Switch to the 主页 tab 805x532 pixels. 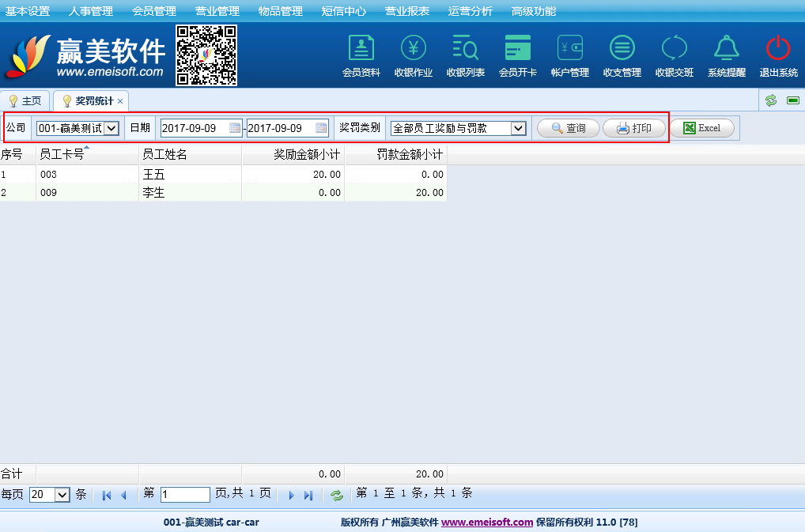pos(25,101)
